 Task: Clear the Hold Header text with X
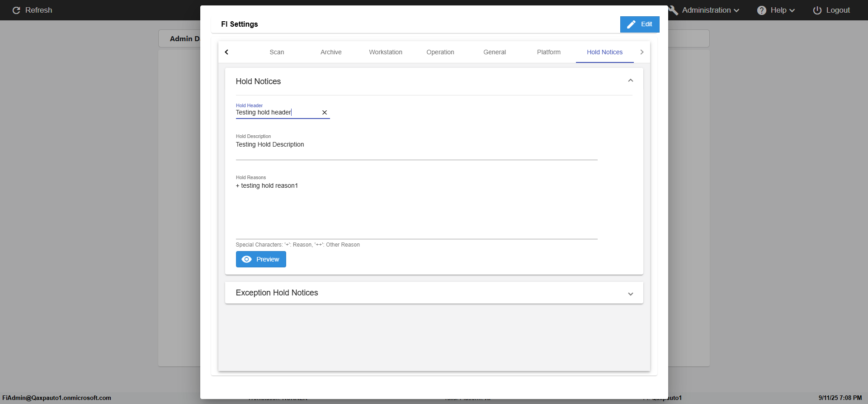pos(325,113)
